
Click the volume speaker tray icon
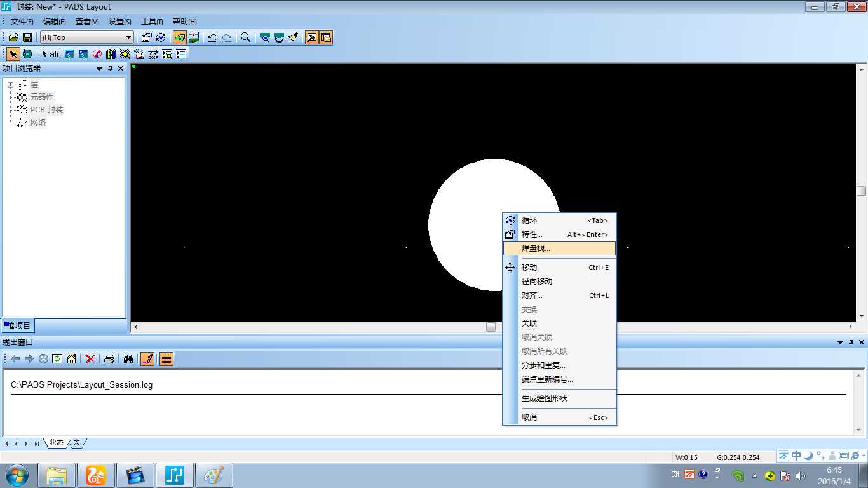tap(800, 476)
